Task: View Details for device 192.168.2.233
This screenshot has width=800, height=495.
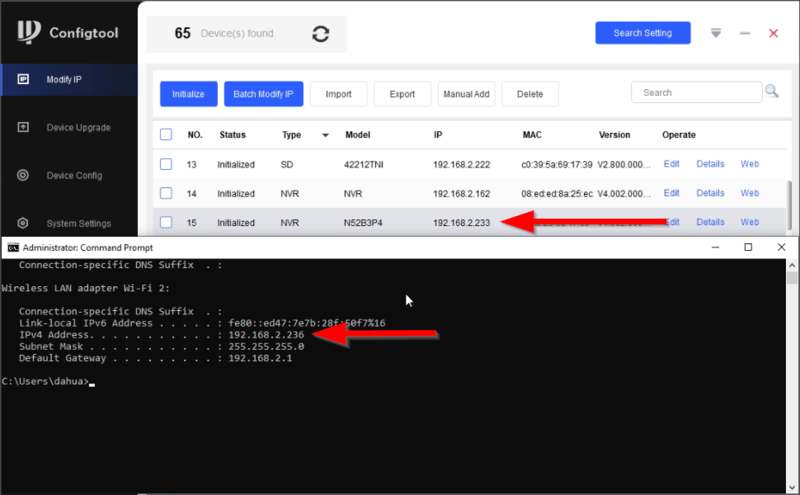Action: [x=710, y=222]
